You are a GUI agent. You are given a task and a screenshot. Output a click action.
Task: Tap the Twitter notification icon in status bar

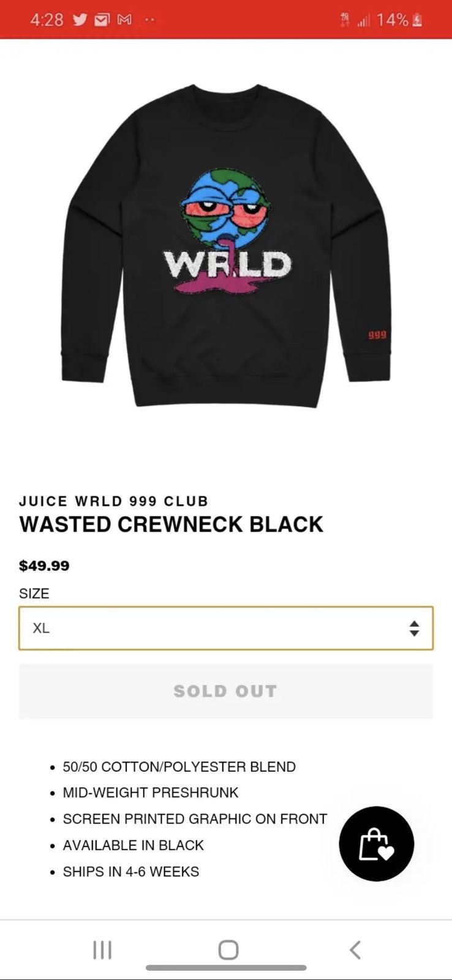tap(80, 20)
